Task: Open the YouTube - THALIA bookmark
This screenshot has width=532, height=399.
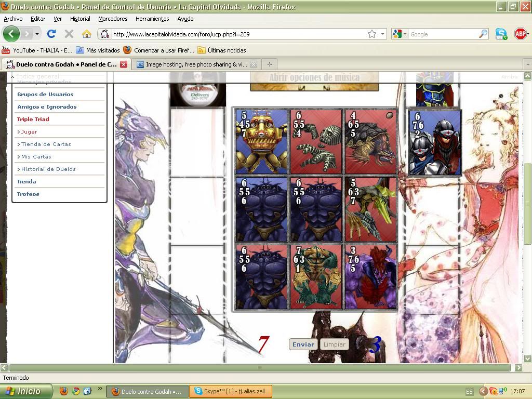Action: pyautogui.click(x=37, y=50)
